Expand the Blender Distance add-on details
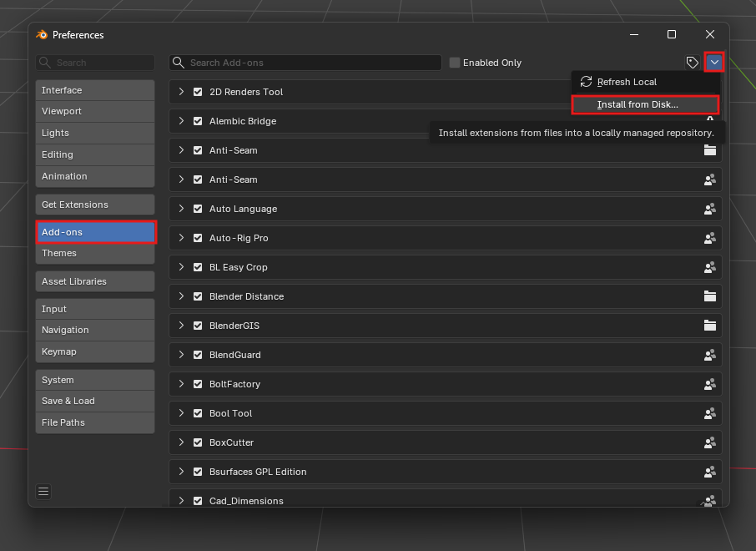 (x=181, y=296)
